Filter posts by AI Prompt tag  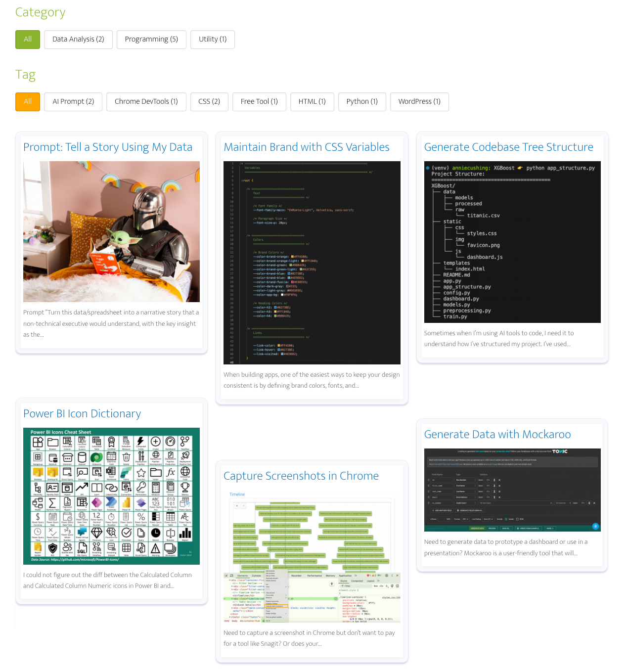(x=73, y=102)
